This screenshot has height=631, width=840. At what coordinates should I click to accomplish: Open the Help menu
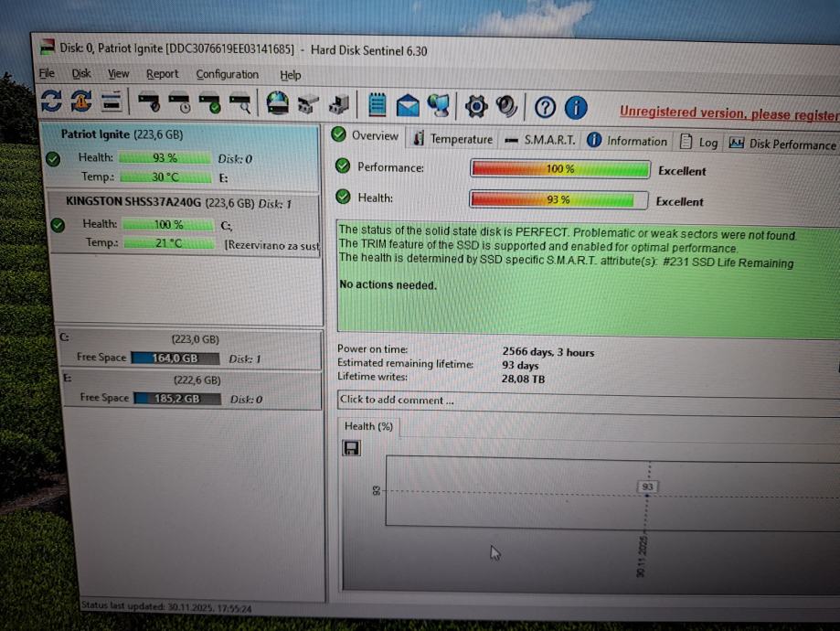291,75
